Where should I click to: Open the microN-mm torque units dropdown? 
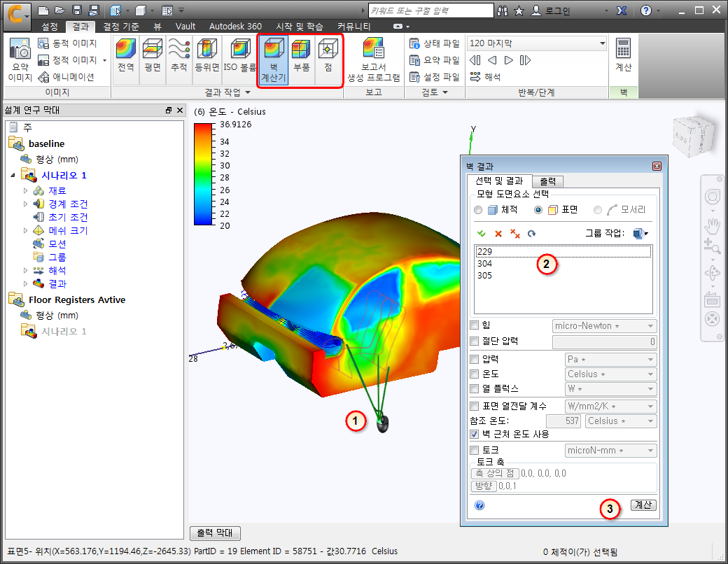(x=610, y=451)
